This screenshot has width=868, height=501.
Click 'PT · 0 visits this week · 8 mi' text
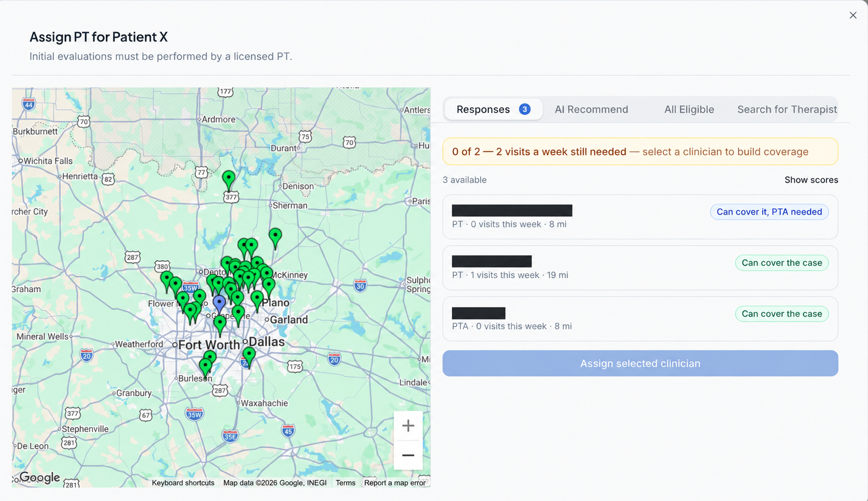click(509, 224)
